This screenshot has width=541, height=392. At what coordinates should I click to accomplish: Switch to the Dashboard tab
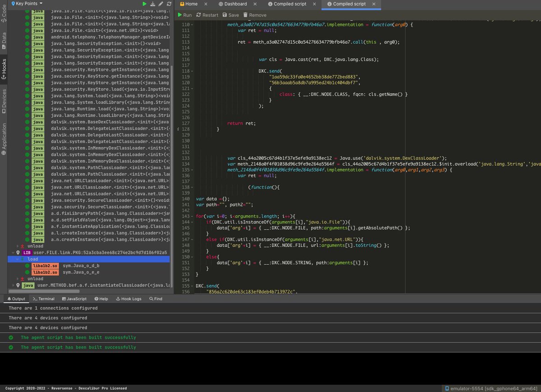pos(233,4)
